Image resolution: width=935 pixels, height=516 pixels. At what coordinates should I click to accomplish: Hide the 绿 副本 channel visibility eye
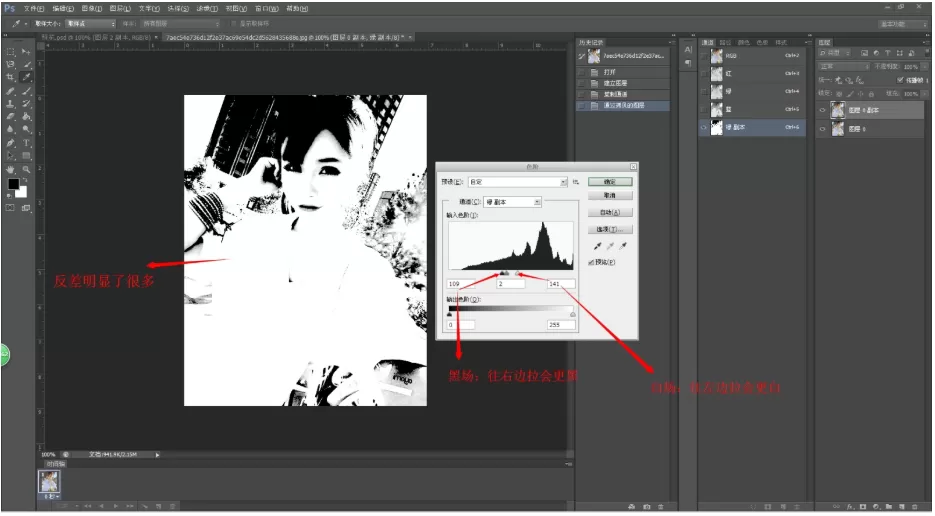704,127
